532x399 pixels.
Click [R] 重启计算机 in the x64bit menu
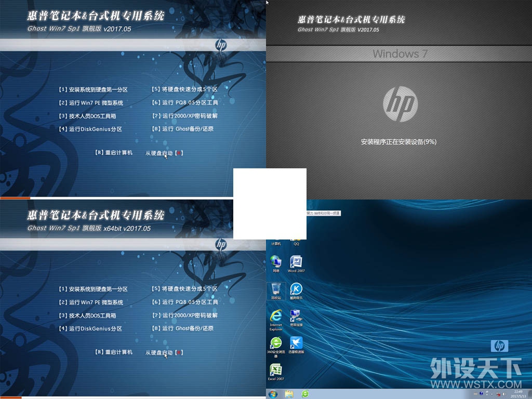[113, 352]
